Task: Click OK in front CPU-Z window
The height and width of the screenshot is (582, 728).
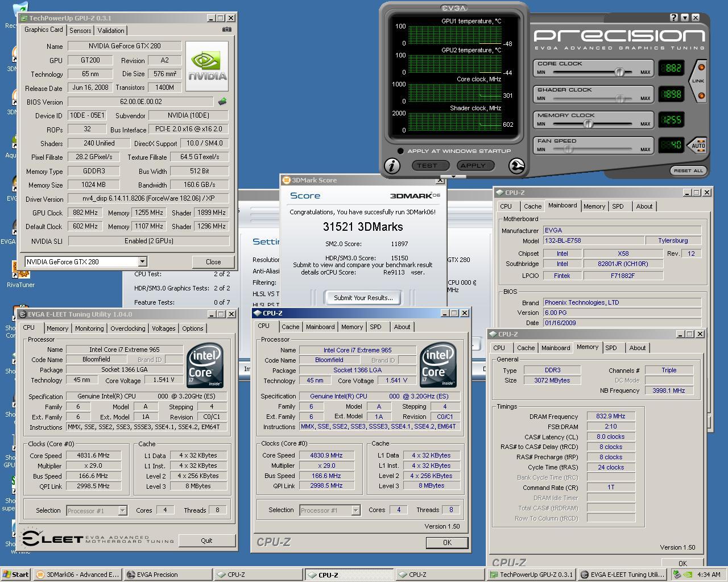Action: [447, 543]
